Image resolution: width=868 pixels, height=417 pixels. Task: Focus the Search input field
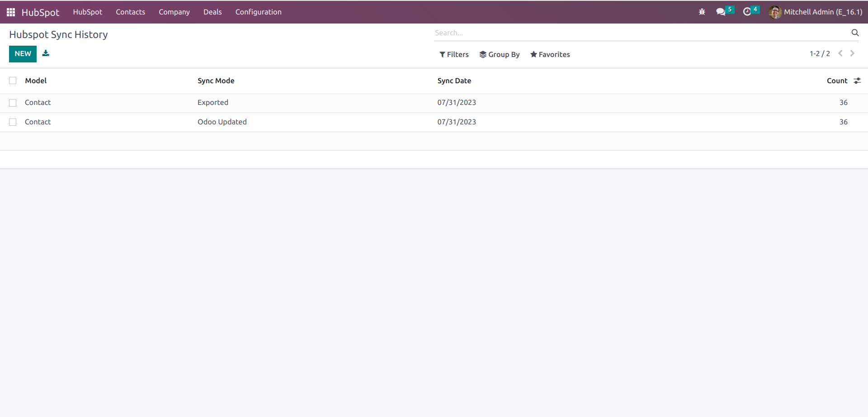click(x=642, y=33)
